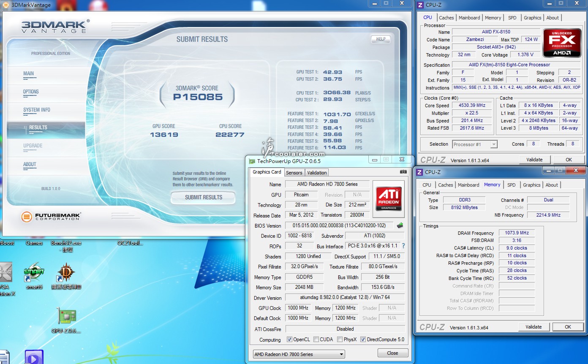Toggle the PhysX checkbox in GPU-Z
Image resolution: width=588 pixels, height=364 pixels.
click(340, 340)
